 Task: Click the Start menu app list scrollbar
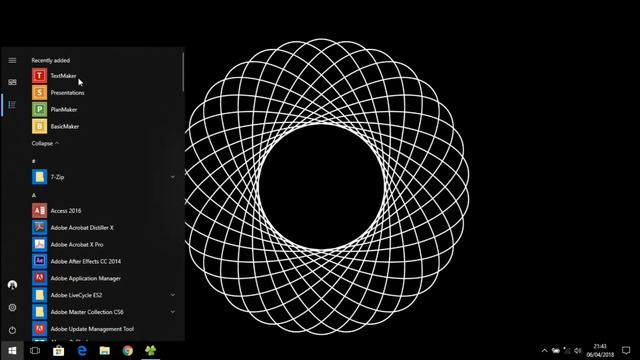[183, 72]
